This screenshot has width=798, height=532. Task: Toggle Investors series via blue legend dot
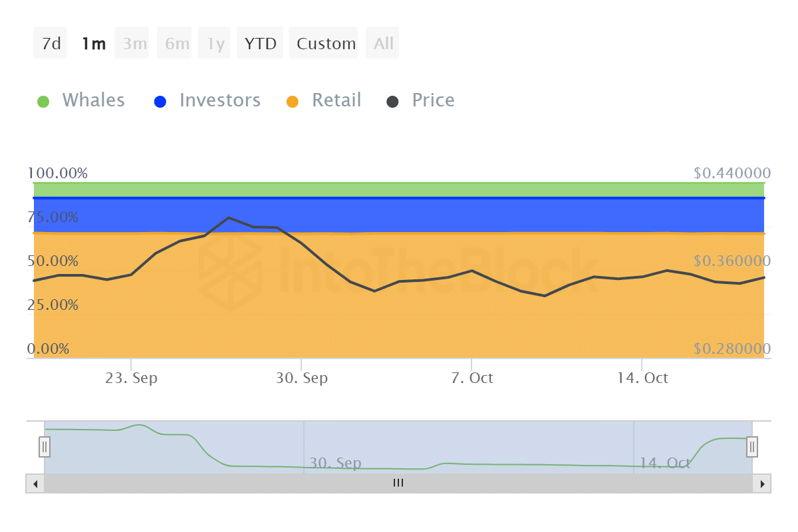[160, 101]
